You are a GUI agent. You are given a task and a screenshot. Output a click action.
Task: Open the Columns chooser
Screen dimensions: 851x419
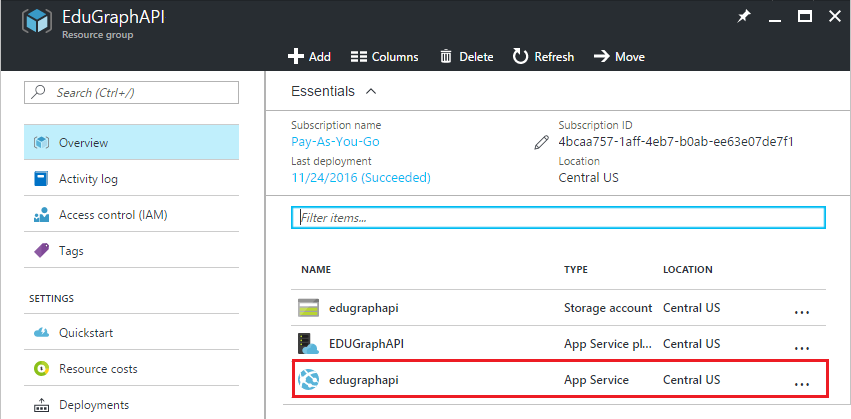(384, 56)
